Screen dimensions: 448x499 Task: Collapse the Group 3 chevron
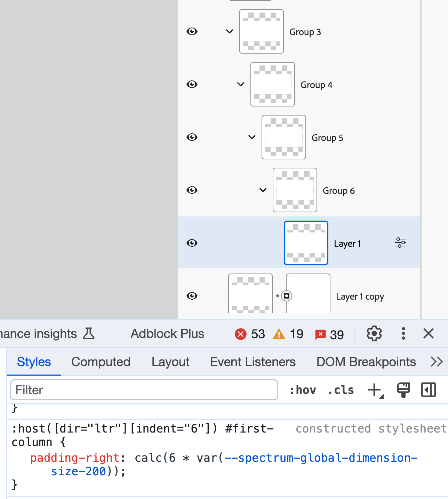click(230, 32)
